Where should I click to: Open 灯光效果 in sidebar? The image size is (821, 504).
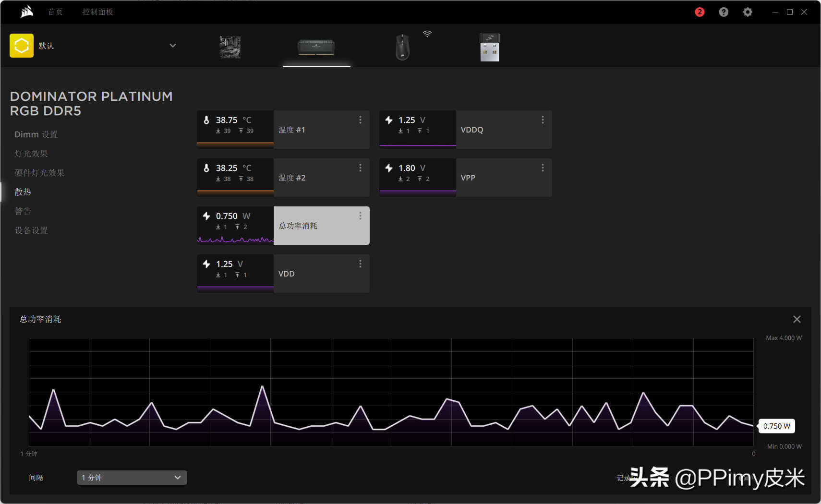point(31,154)
